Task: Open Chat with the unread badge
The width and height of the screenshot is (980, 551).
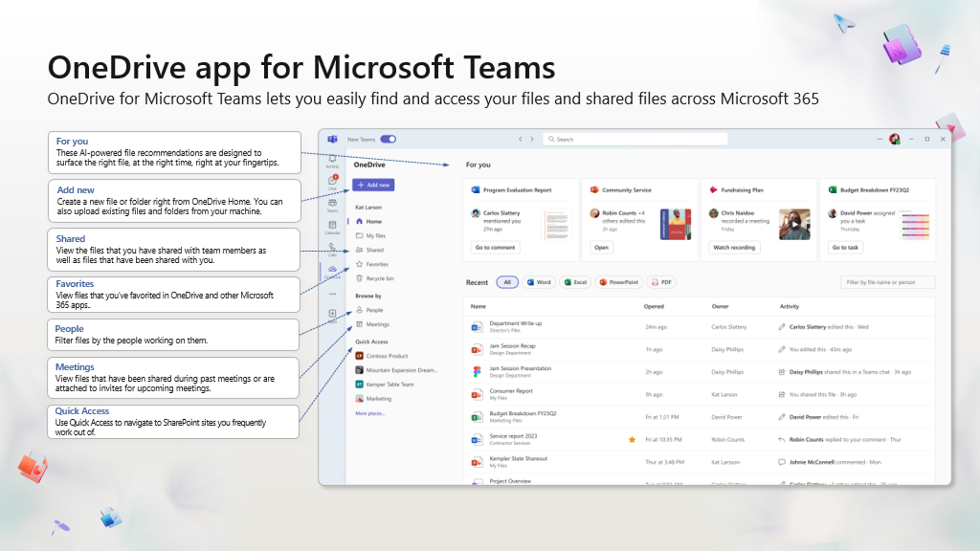Action: click(332, 180)
